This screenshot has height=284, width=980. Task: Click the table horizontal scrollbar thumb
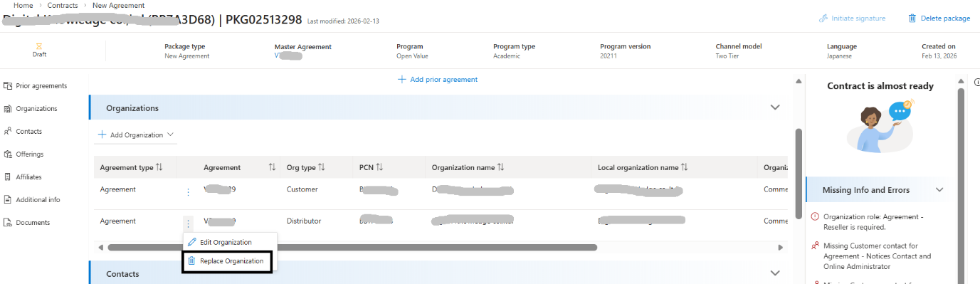pyautogui.click(x=352, y=248)
